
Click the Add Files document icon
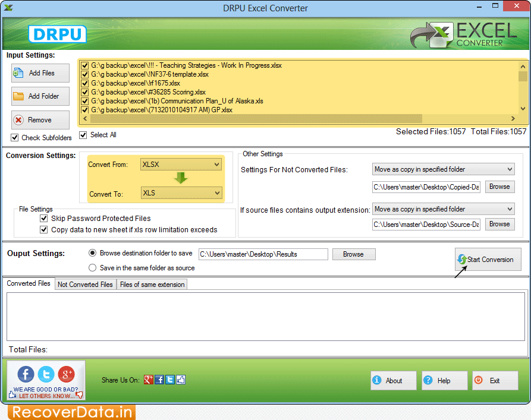[18, 72]
